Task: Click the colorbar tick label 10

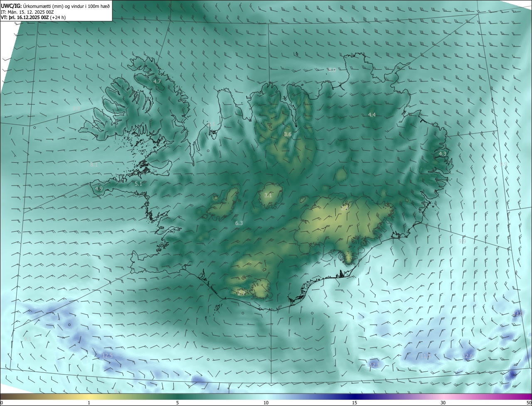Action: point(266,403)
